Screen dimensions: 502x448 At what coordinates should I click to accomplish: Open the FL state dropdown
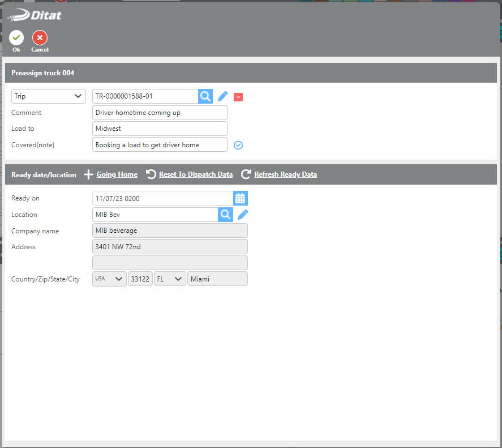[170, 279]
